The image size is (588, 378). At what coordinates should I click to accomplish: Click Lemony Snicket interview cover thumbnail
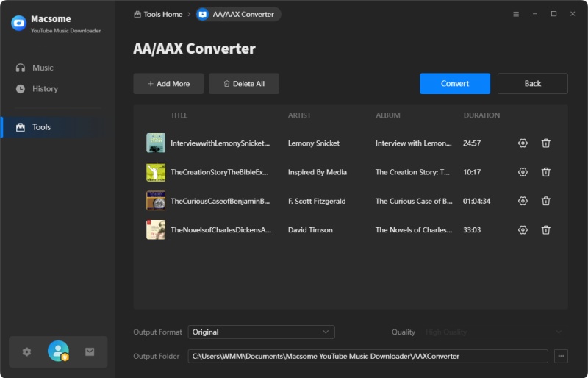(156, 143)
